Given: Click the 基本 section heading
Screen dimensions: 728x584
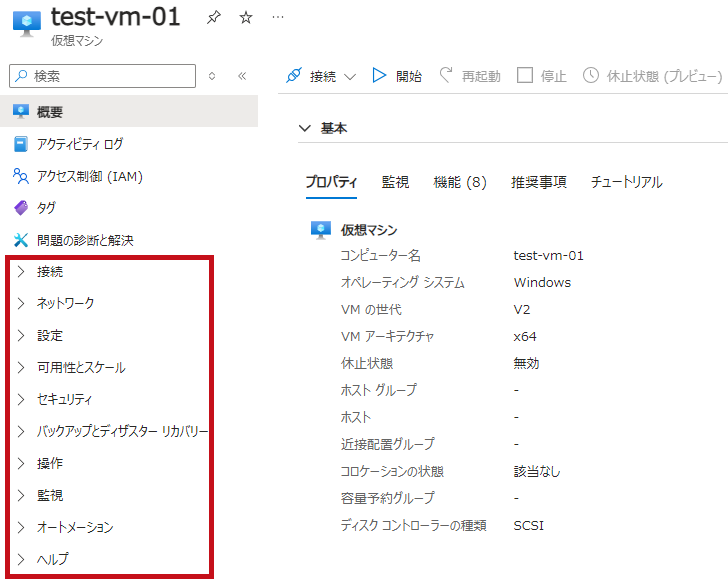Looking at the screenshot, I should (x=334, y=128).
